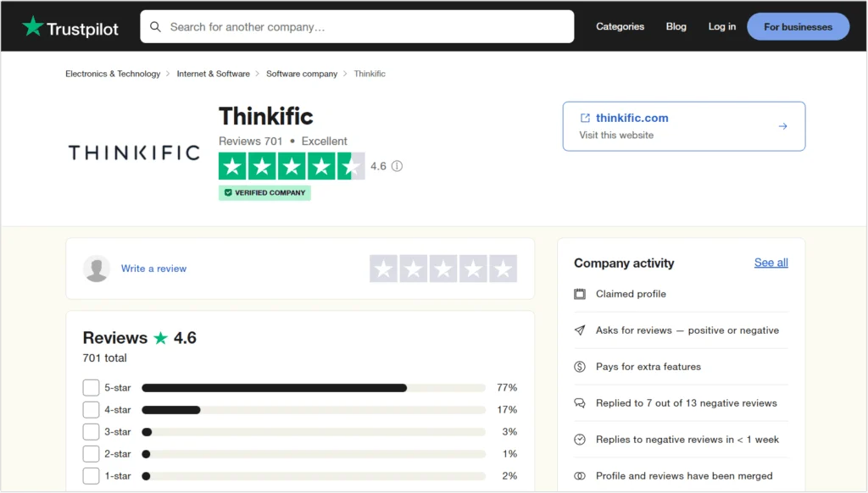The width and height of the screenshot is (868, 493).
Task: Click the megaphone icon next to Asks for reviews
Action: (x=580, y=330)
